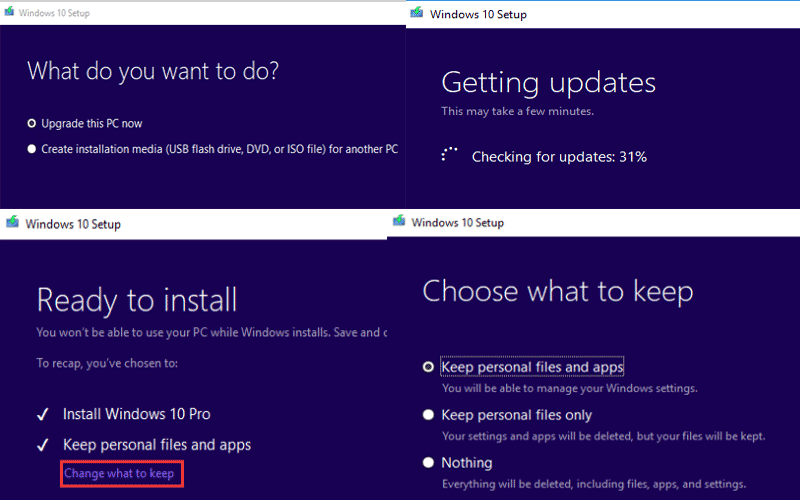
Task: Click the 'Install Windows 10 Pro' recap text
Action: [x=137, y=414]
